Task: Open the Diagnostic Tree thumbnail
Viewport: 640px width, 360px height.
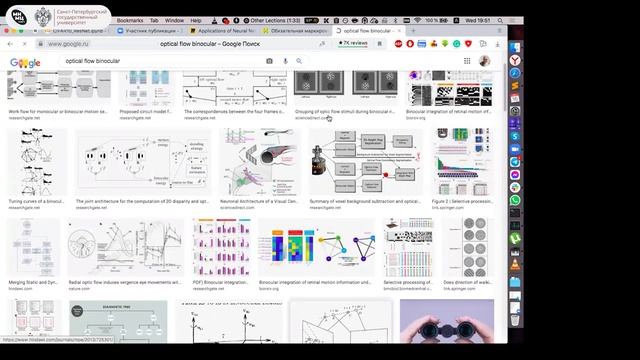Action: [118, 322]
